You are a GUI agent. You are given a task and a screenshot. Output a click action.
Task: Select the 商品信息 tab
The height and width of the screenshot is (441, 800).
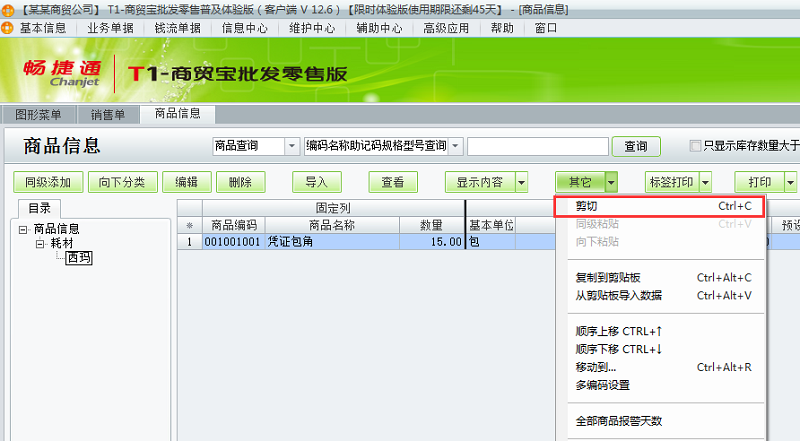[x=178, y=114]
